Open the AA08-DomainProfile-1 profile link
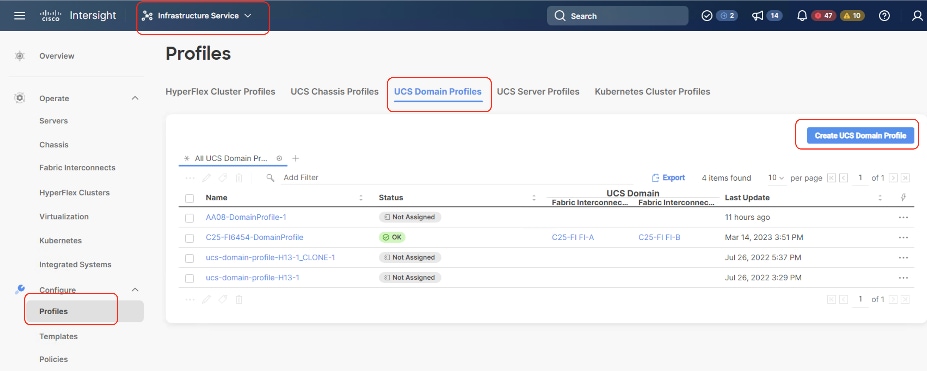Viewport: 927px width, 371px height. (246, 217)
